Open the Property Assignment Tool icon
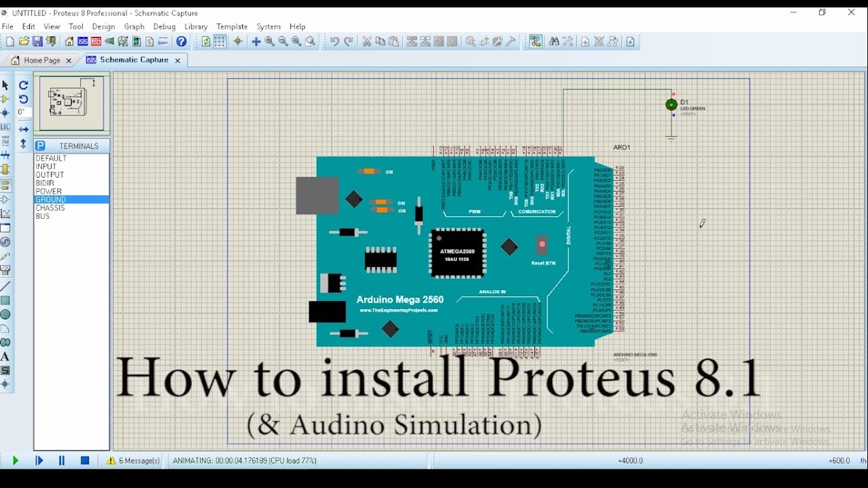 [568, 41]
